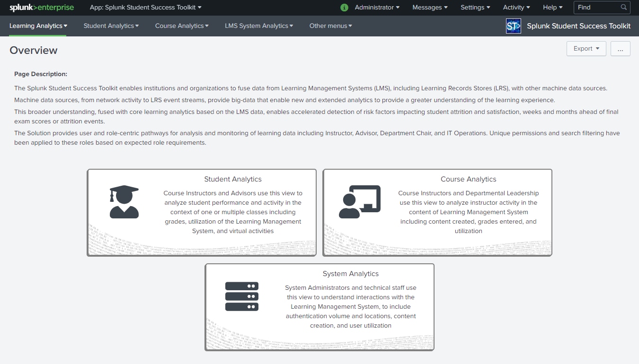Screen dimensions: 639x364
Task: Click the server stack icon
Action: [x=242, y=296]
